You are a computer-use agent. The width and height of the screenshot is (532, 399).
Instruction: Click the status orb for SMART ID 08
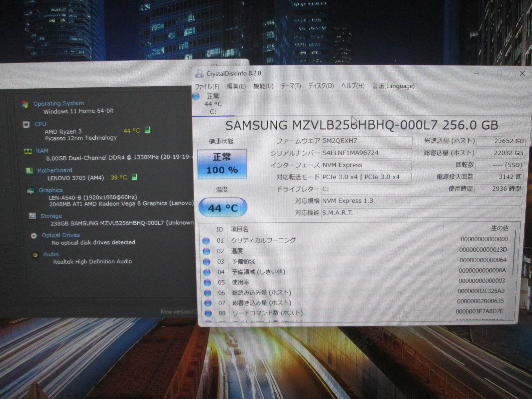click(x=208, y=313)
